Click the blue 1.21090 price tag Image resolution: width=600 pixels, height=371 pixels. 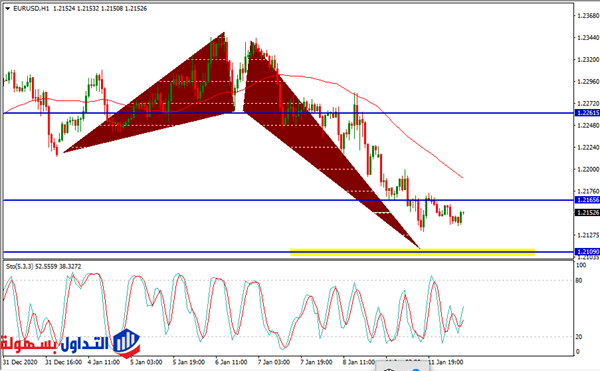pos(587,252)
